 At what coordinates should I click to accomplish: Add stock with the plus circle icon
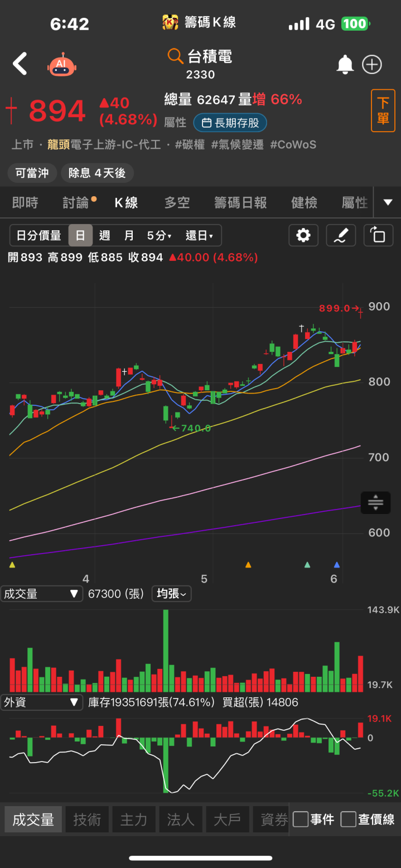click(372, 65)
